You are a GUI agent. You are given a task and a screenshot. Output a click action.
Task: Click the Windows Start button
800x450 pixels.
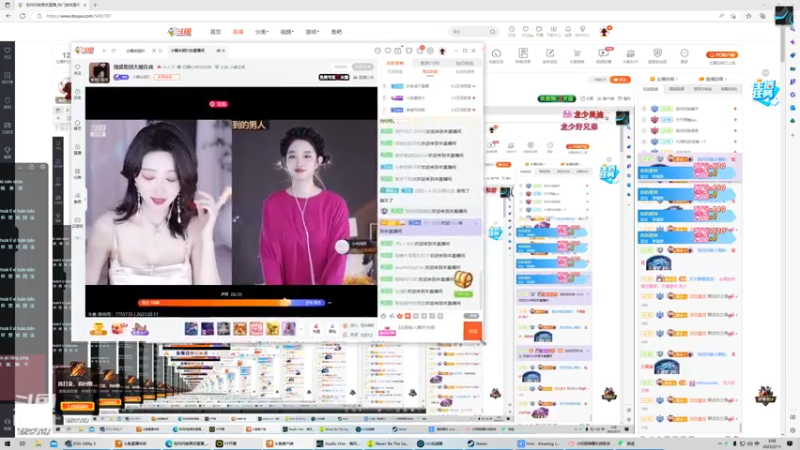click(8, 443)
